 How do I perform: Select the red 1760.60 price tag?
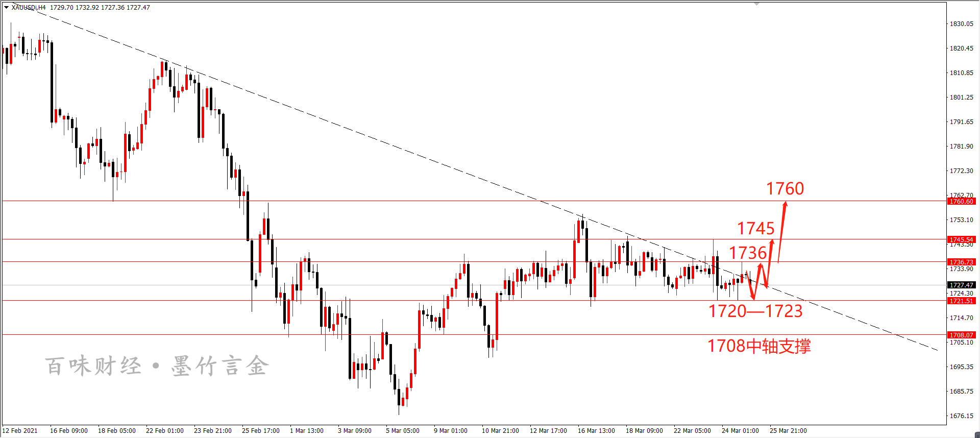click(x=962, y=202)
